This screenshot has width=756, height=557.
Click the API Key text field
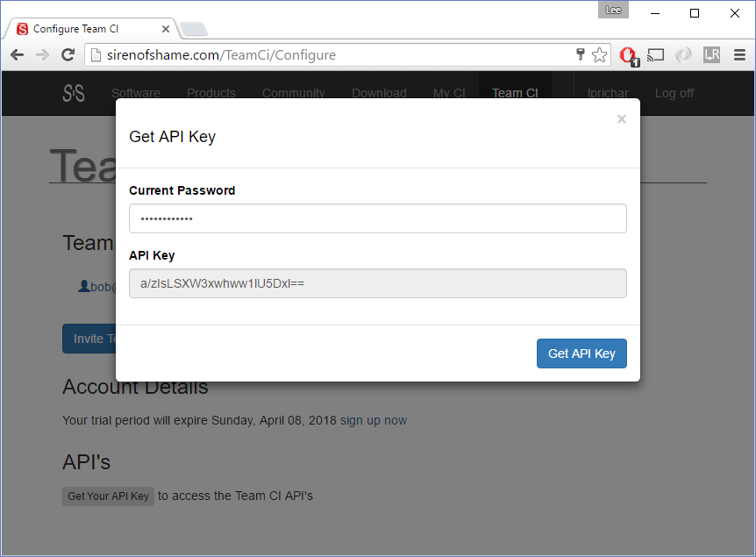[x=377, y=283]
